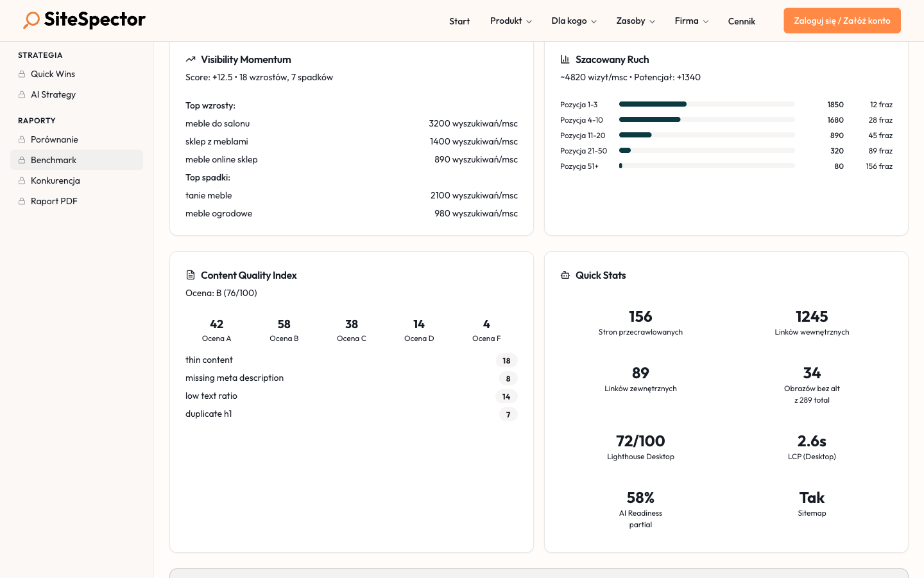
Task: Expand the Produkt dropdown menu
Action: 511,21
